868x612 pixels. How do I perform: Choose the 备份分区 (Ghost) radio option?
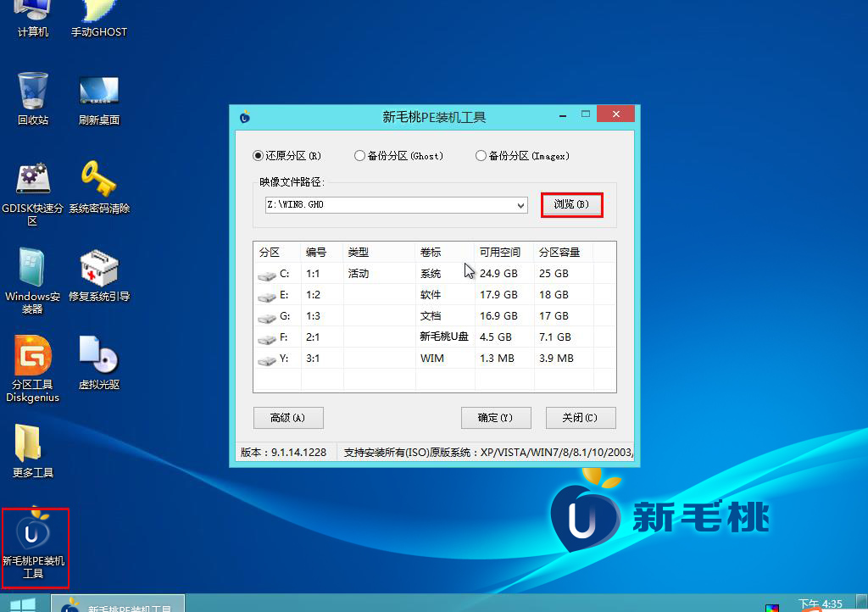(x=398, y=156)
